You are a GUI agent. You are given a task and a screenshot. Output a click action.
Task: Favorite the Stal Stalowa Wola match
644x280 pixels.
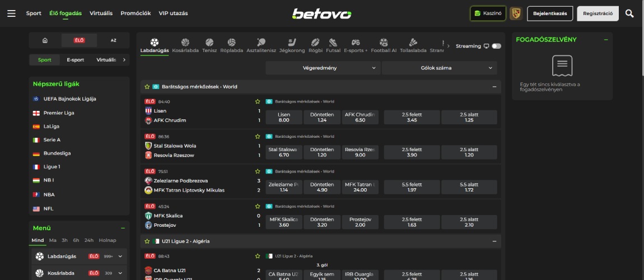(x=258, y=136)
